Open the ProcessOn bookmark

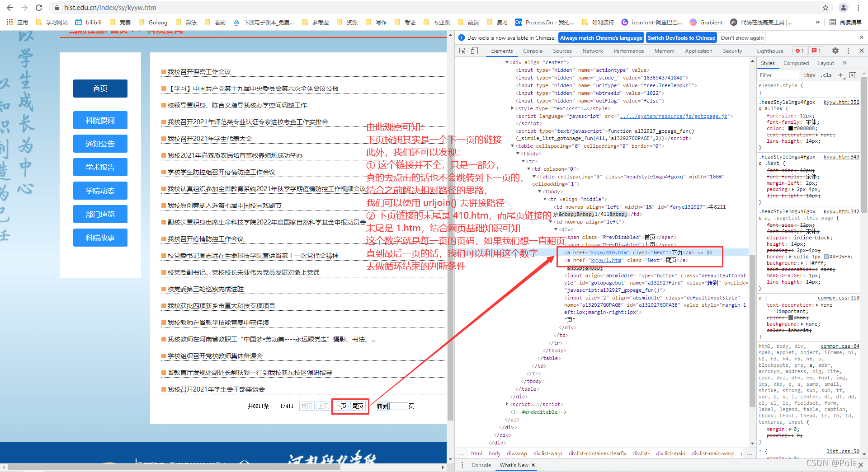545,22
